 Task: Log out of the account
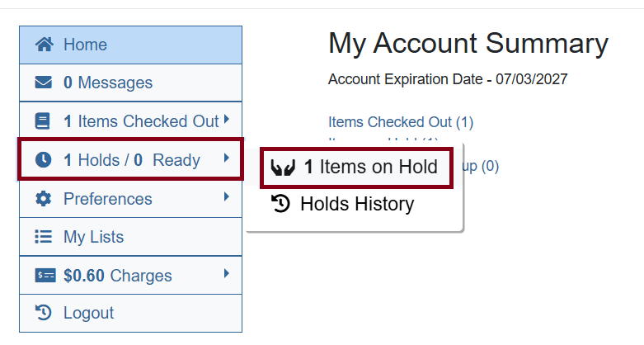(88, 313)
